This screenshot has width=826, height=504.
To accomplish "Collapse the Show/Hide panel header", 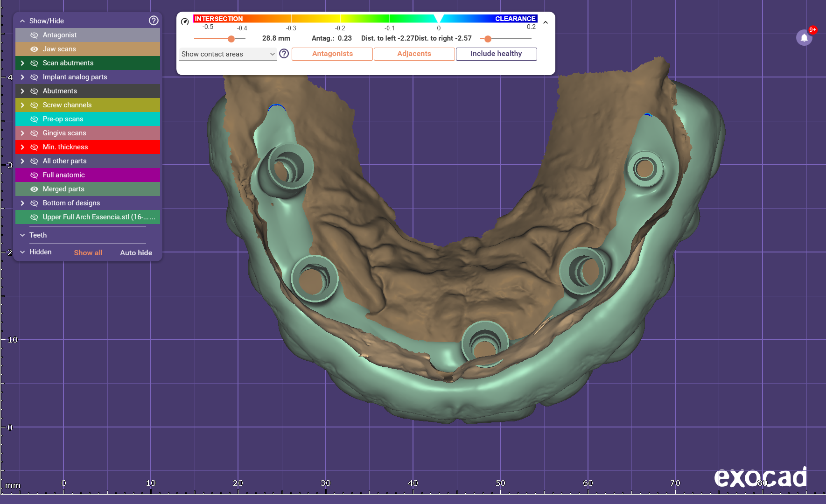I will click(22, 21).
